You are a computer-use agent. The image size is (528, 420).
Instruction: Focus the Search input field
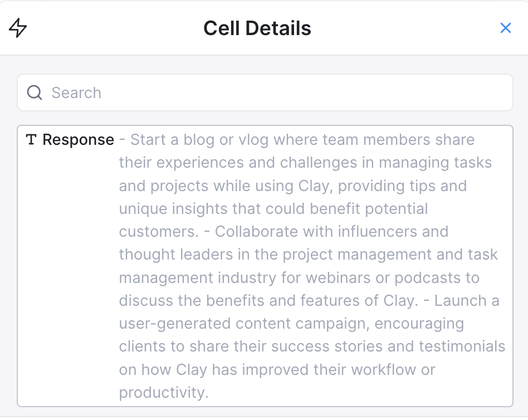click(278, 92)
